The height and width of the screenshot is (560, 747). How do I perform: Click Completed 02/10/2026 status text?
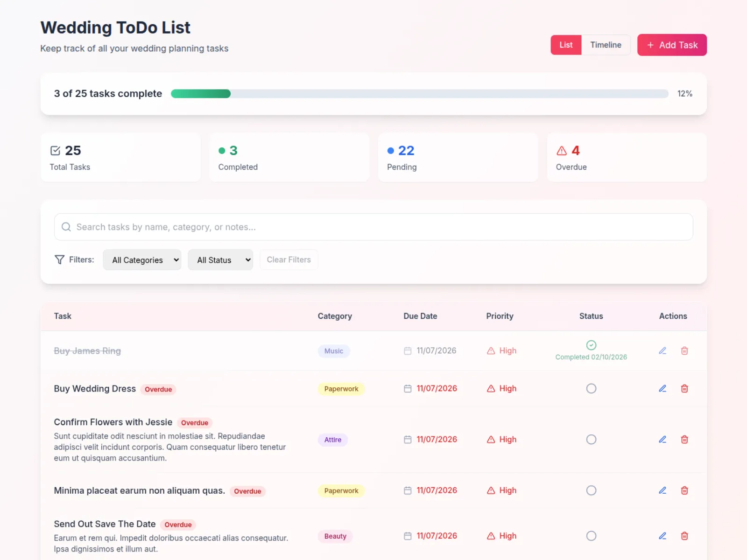point(591,357)
